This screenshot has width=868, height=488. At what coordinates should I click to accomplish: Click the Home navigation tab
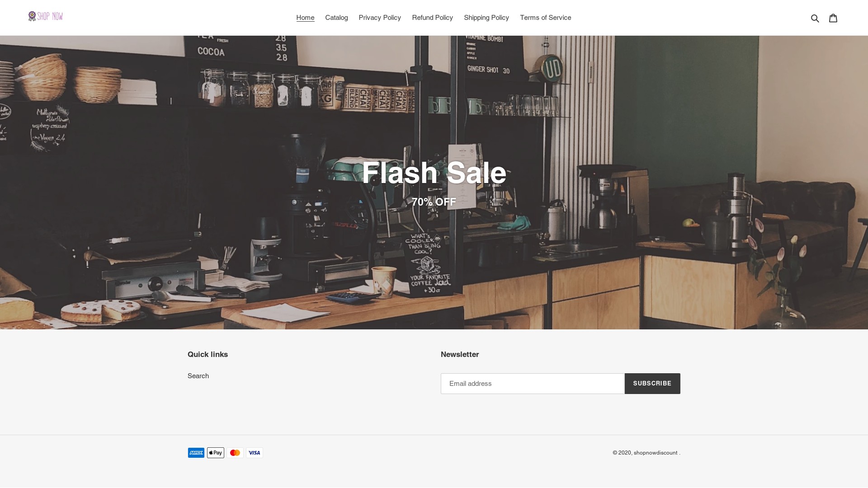pyautogui.click(x=305, y=17)
